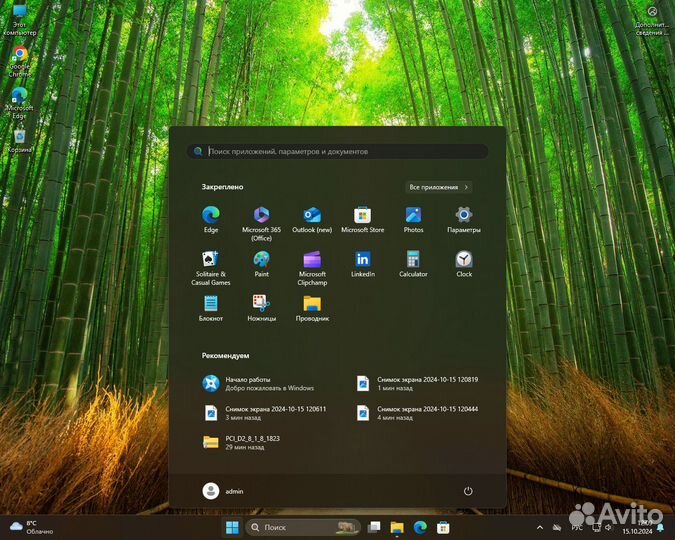This screenshot has height=540, width=675.
Task: Select Корзина recycle bin icon
Action: point(19,141)
